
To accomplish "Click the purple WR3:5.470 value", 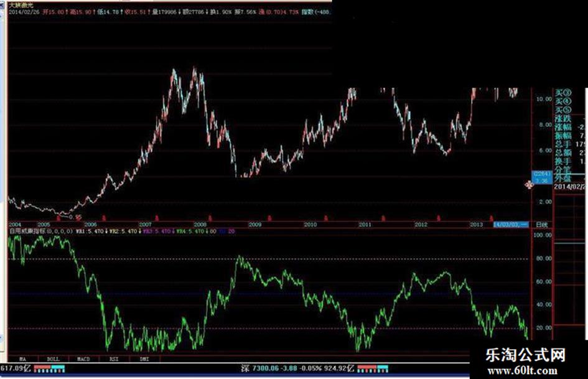I will [157, 232].
